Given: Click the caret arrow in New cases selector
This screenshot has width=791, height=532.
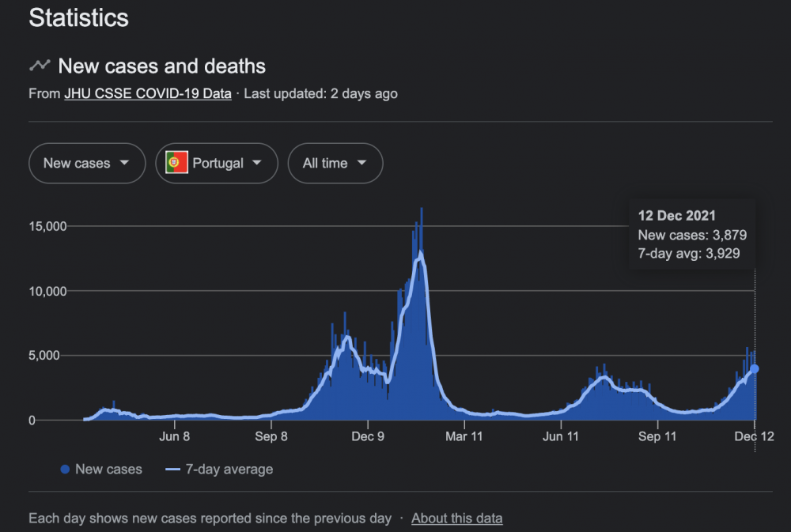Looking at the screenshot, I should pos(124,164).
